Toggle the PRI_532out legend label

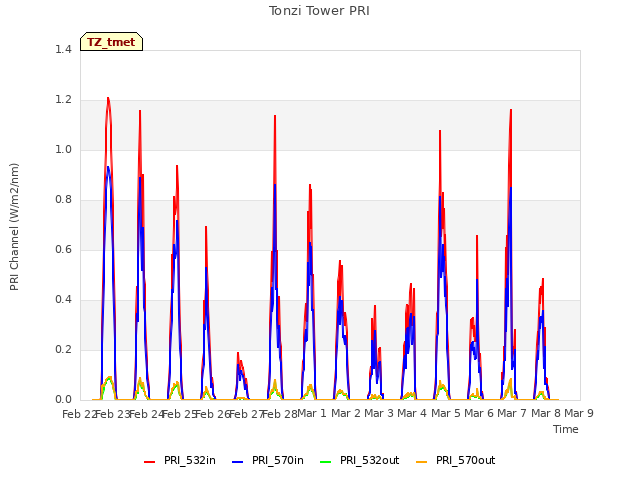click(x=370, y=461)
